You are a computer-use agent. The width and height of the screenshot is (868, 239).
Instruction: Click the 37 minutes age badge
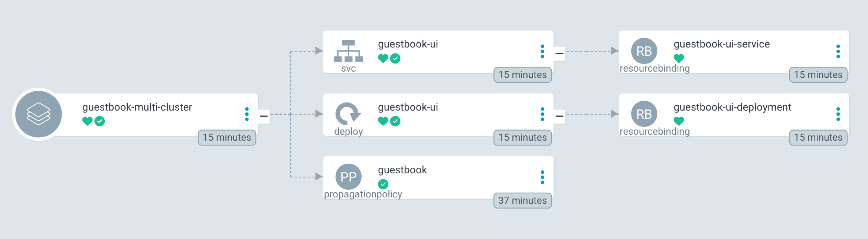[522, 200]
